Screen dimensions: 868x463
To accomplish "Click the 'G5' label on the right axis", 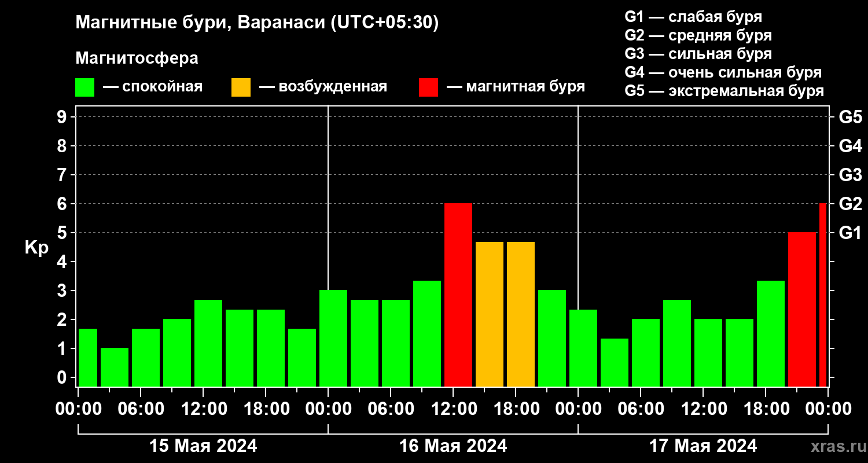I will [x=850, y=117].
